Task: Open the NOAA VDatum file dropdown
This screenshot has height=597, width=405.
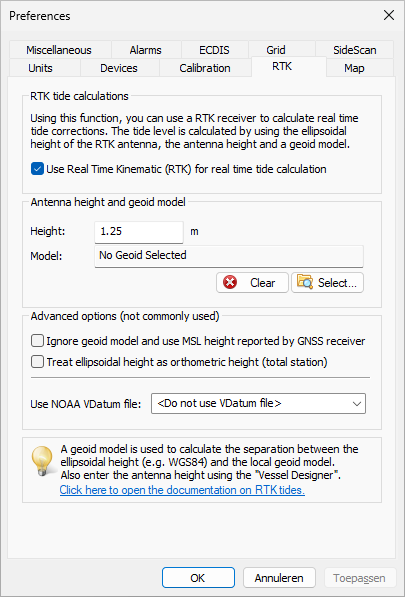Action: tap(258, 404)
